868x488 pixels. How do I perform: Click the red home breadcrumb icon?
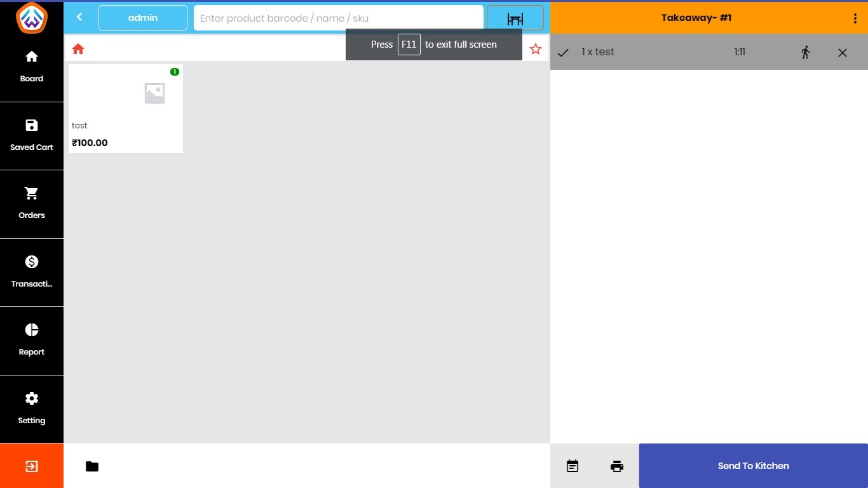coord(78,49)
